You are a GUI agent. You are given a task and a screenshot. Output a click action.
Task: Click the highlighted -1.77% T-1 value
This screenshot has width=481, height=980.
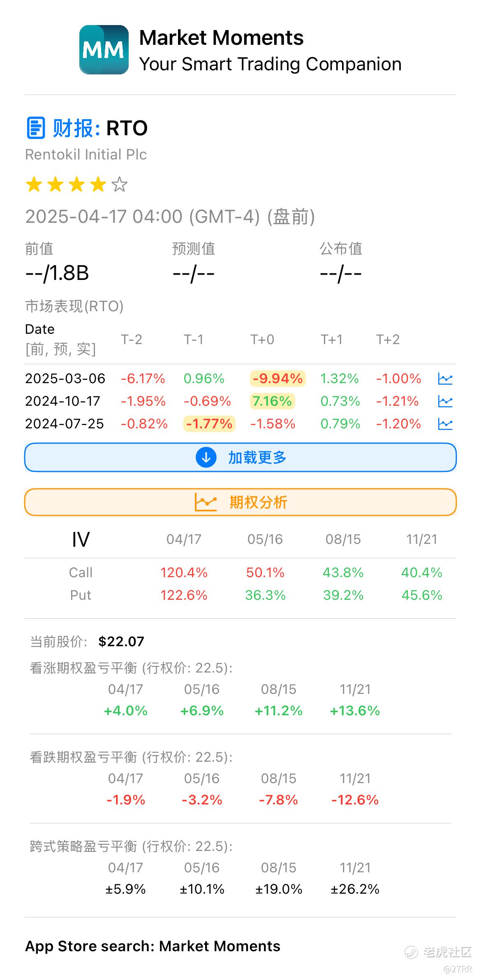[209, 424]
